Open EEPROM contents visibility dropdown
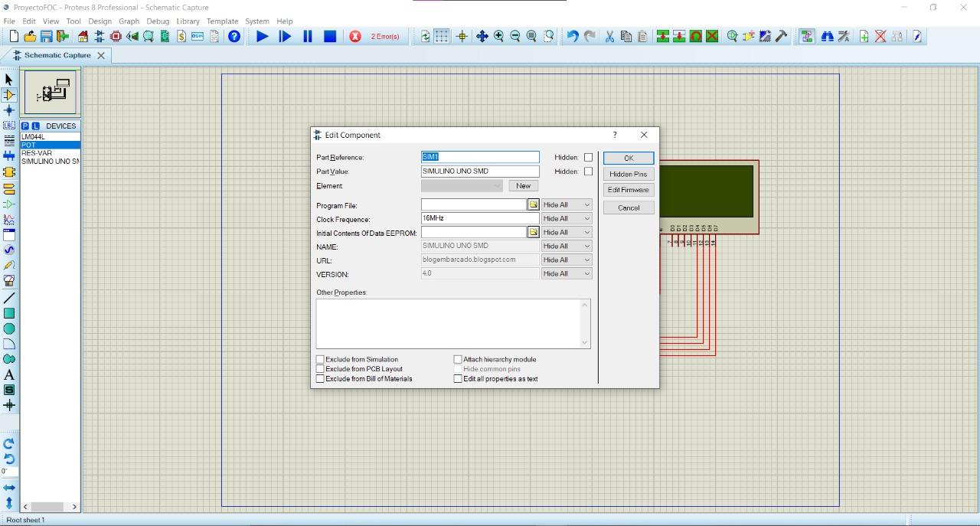This screenshot has height=526, width=980. (567, 233)
